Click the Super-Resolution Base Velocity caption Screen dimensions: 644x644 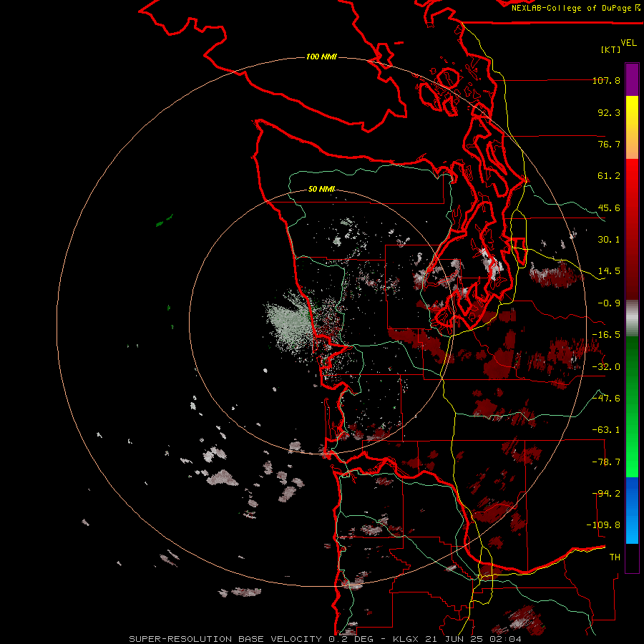[326, 639]
